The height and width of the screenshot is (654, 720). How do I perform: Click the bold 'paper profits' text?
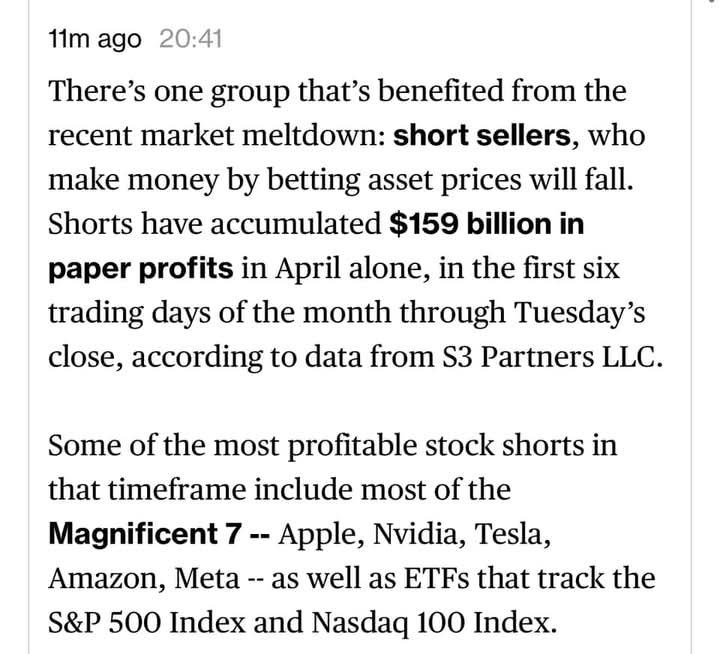click(141, 269)
